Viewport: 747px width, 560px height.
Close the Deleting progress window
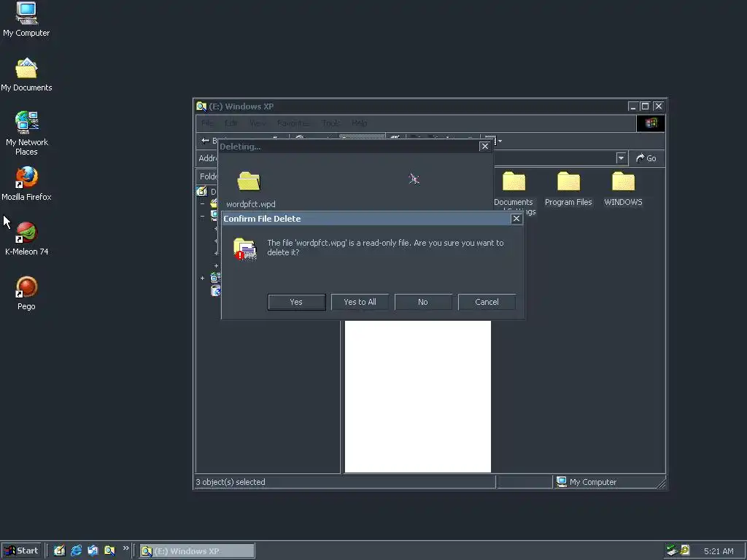(484, 146)
